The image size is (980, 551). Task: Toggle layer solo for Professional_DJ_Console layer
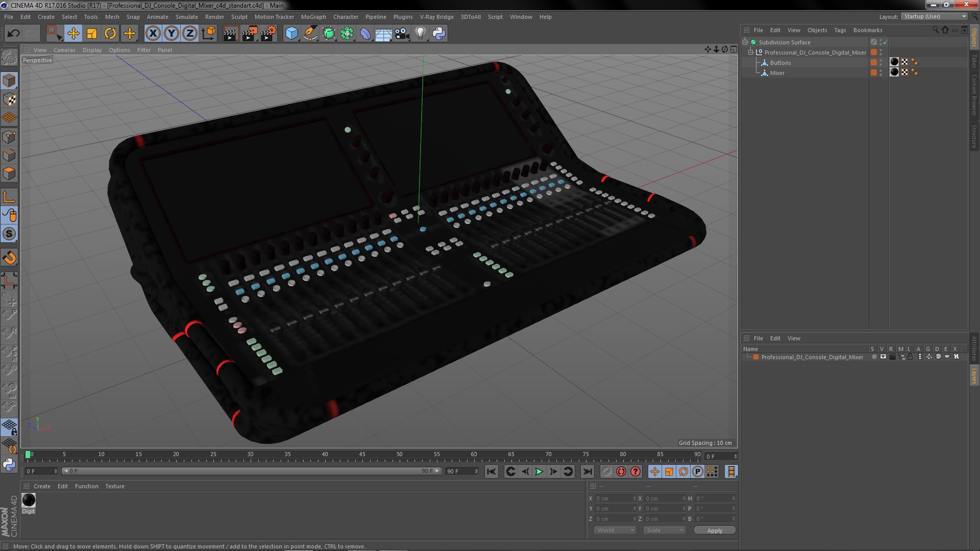pos(874,357)
